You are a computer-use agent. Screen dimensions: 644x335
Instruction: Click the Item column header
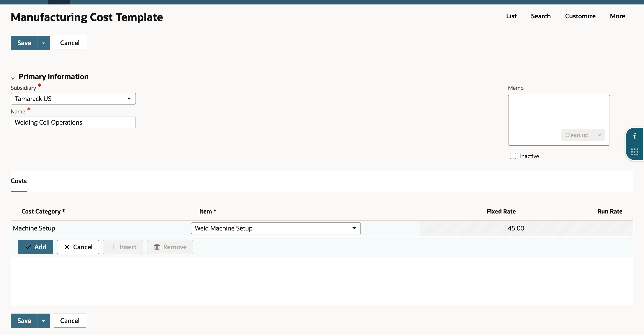(208, 212)
